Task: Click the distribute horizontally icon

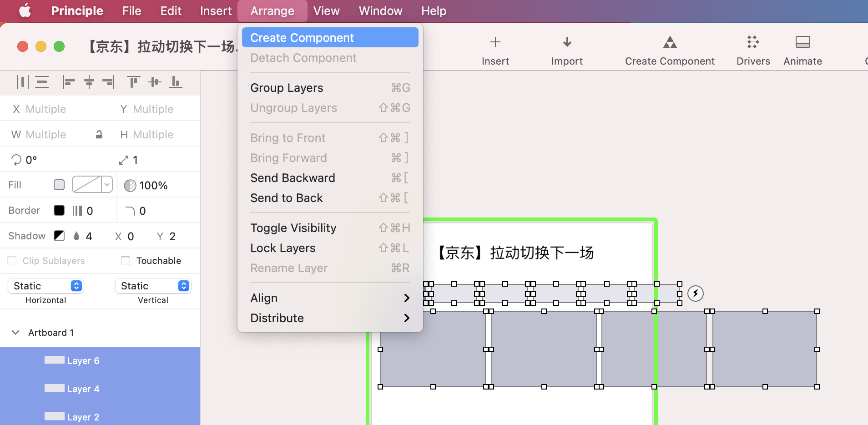Action: click(22, 82)
